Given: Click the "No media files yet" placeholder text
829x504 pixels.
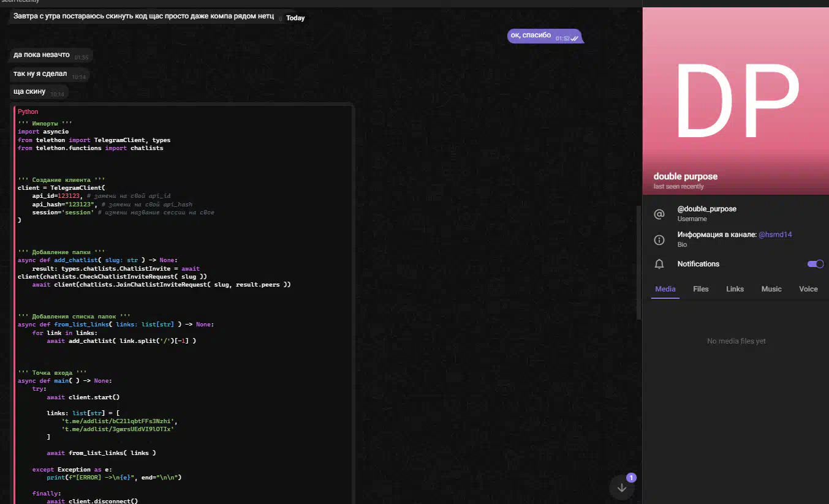Looking at the screenshot, I should coord(736,341).
